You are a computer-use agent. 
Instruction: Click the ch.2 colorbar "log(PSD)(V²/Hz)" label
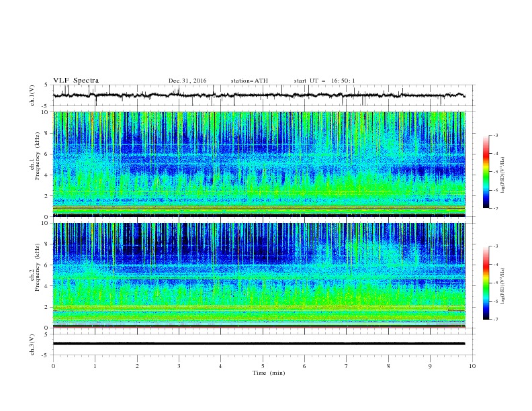(502, 286)
